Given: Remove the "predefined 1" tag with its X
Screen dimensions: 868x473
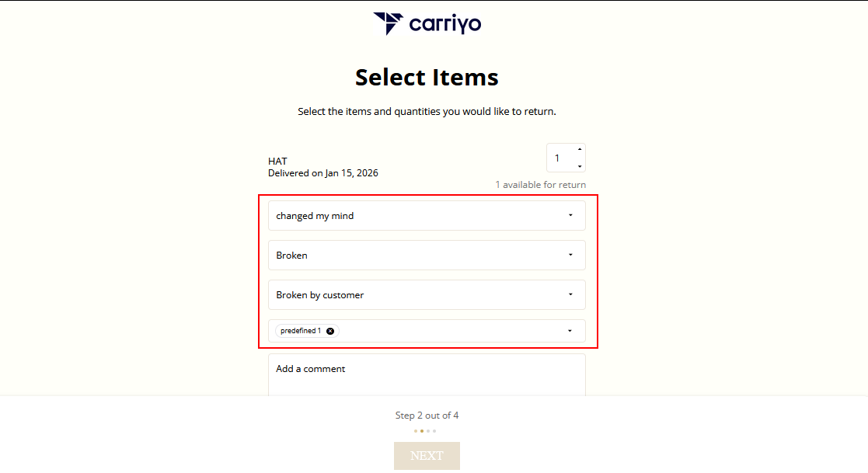Looking at the screenshot, I should (x=330, y=331).
